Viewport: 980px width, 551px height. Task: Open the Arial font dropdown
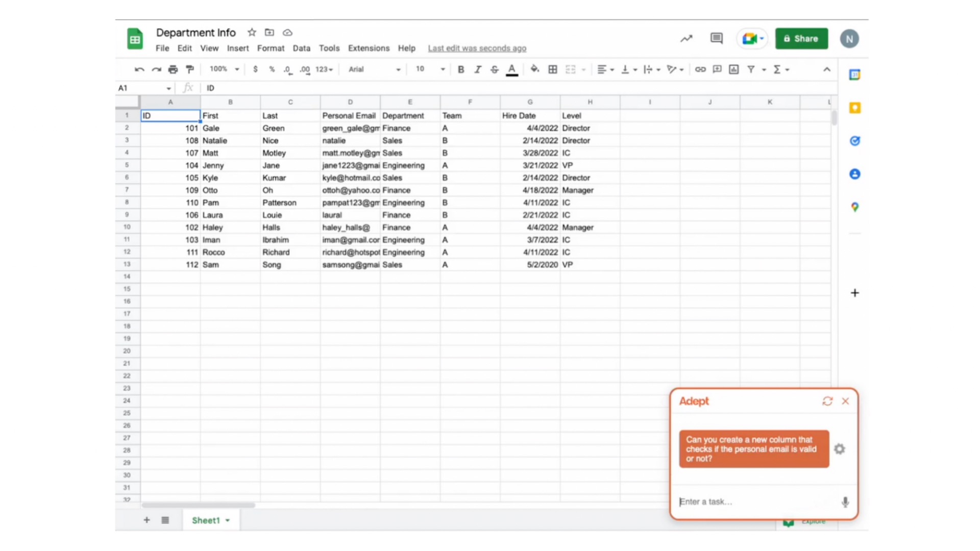pos(374,69)
